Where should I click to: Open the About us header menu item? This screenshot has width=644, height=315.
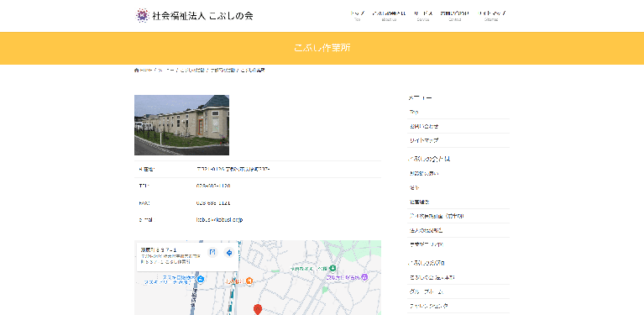[x=389, y=16]
